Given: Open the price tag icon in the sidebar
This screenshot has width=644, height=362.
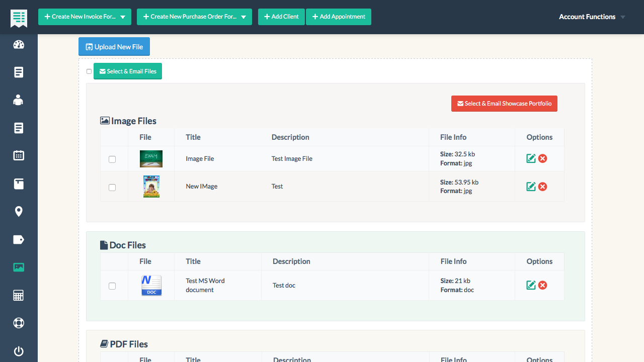Looking at the screenshot, I should point(19,239).
